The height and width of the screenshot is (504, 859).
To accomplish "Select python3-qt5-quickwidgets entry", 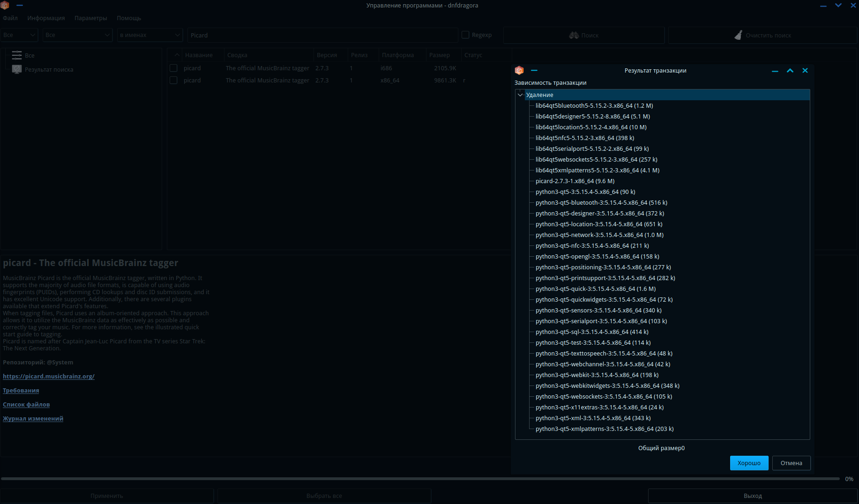I will point(604,299).
